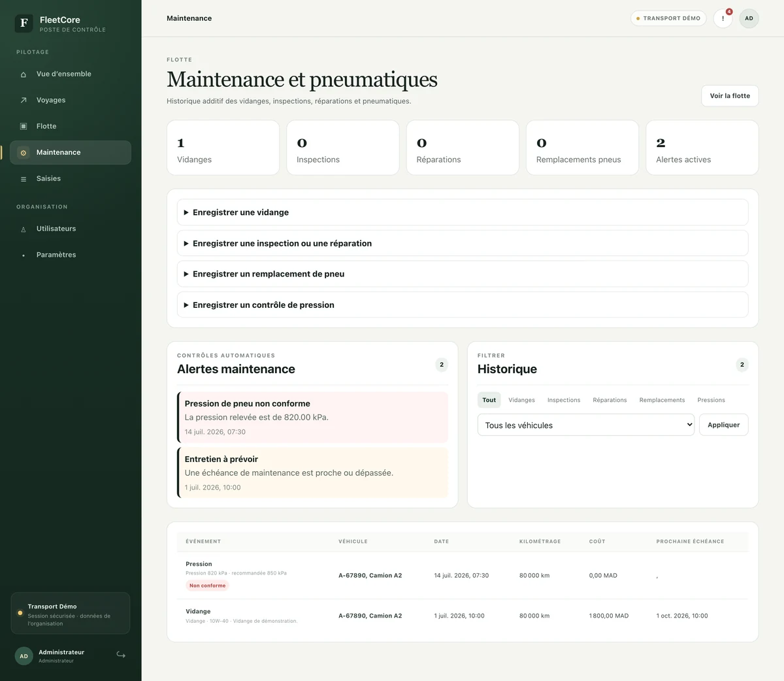Expand Enregistrer un remplacement de pneu
The height and width of the screenshot is (681, 784).
[x=463, y=274]
